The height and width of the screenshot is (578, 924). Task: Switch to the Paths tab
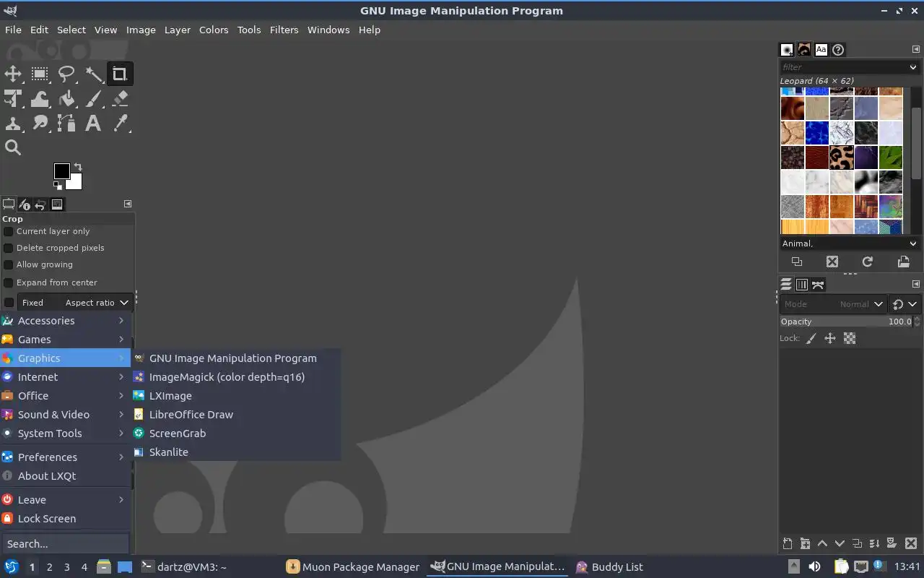[x=818, y=285]
